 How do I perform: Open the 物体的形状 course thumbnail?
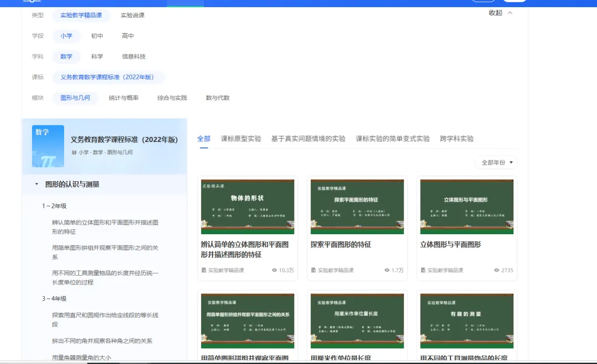click(248, 207)
